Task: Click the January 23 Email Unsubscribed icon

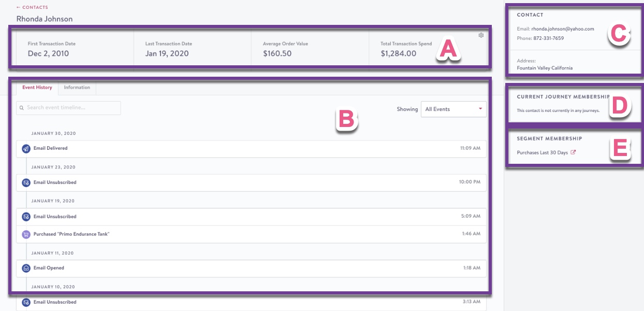Action: (x=26, y=182)
